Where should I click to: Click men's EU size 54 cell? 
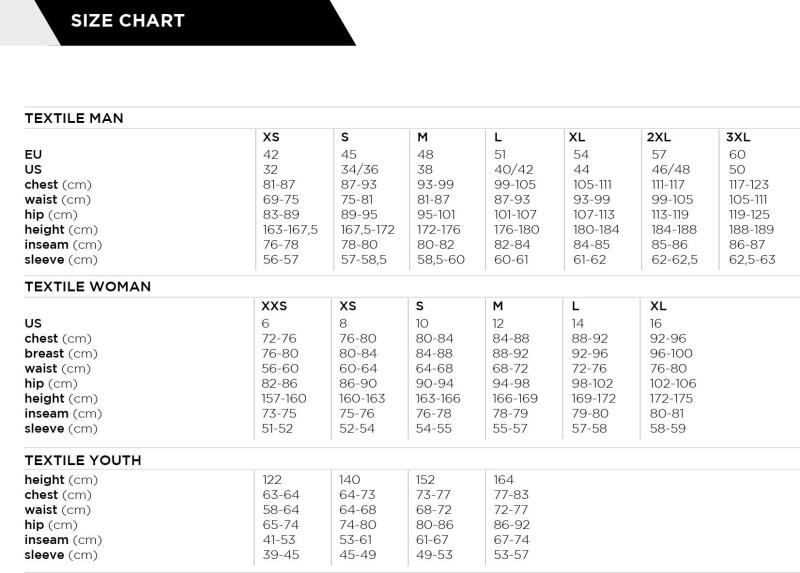click(581, 155)
